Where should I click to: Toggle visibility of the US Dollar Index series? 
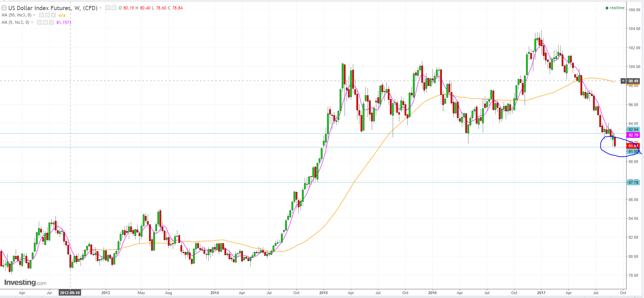(x=108, y=8)
